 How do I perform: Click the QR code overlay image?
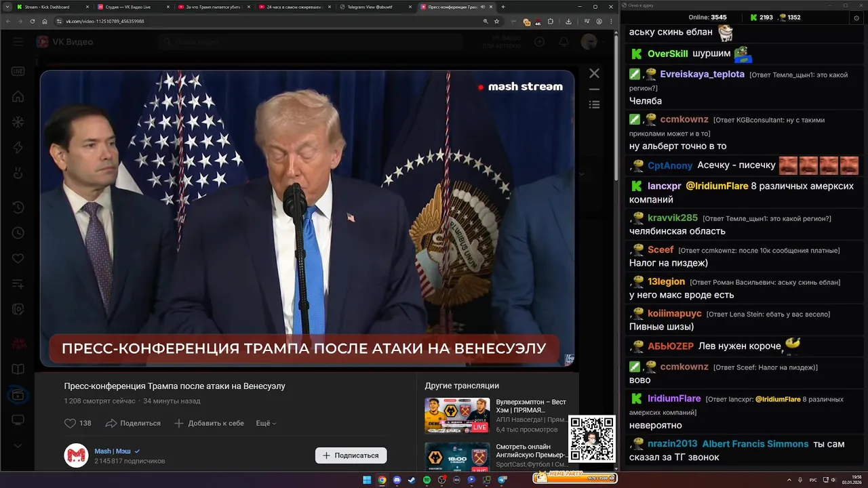(x=592, y=439)
